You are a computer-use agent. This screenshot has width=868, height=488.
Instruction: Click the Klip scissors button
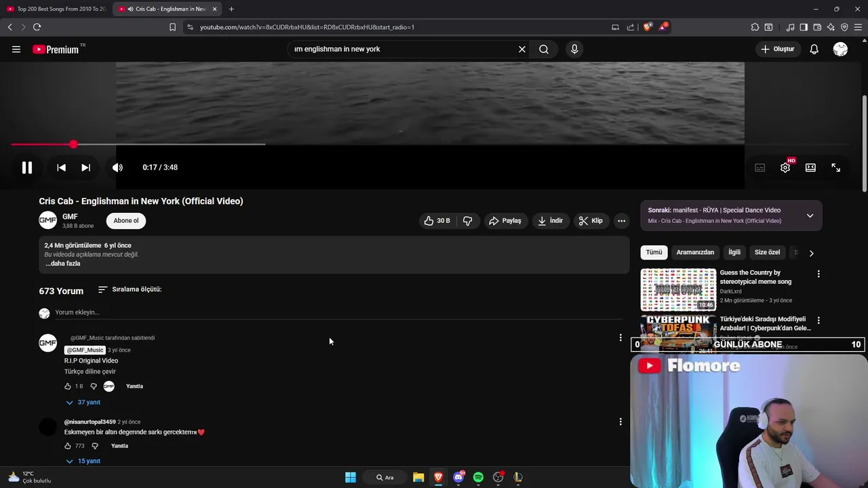[x=591, y=220]
